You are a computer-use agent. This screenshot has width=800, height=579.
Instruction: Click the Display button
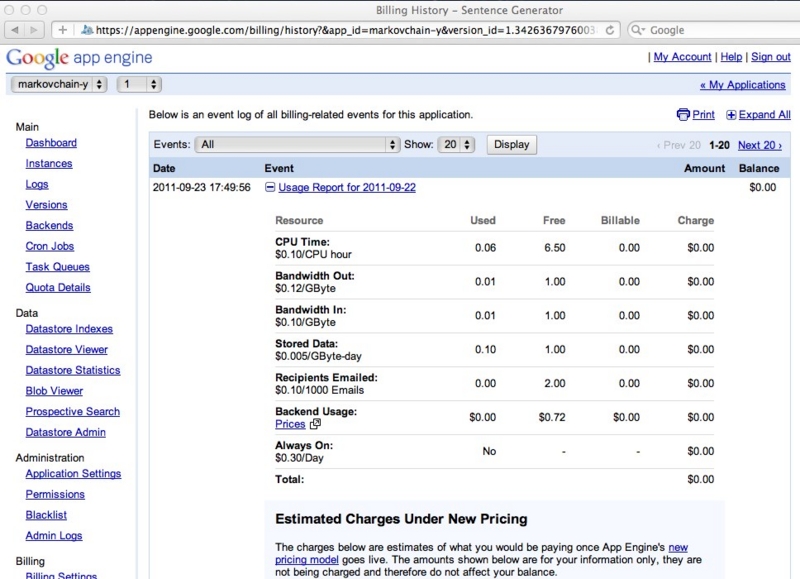(511, 144)
